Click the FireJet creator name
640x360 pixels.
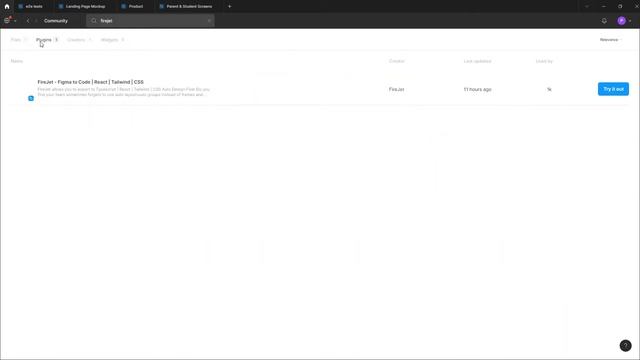click(x=396, y=89)
